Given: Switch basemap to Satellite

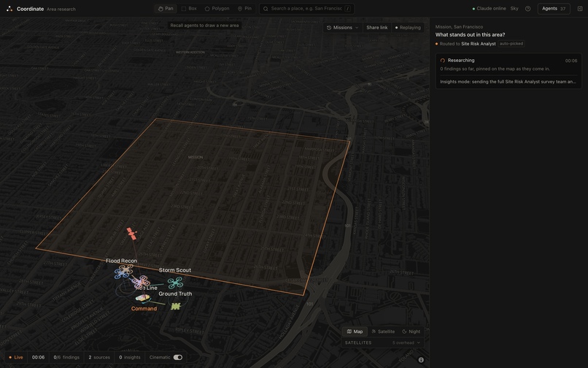Looking at the screenshot, I should (x=383, y=331).
